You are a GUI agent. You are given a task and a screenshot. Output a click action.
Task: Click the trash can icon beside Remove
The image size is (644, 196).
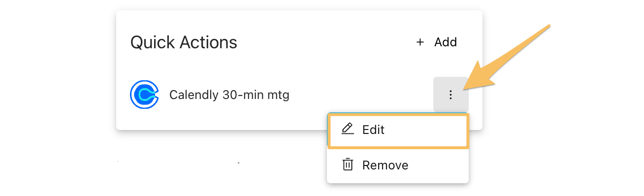348,164
